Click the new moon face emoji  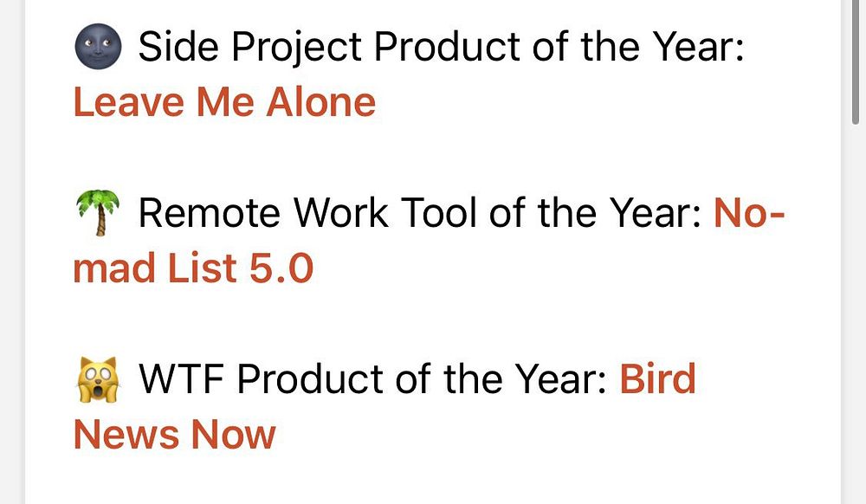tap(98, 47)
